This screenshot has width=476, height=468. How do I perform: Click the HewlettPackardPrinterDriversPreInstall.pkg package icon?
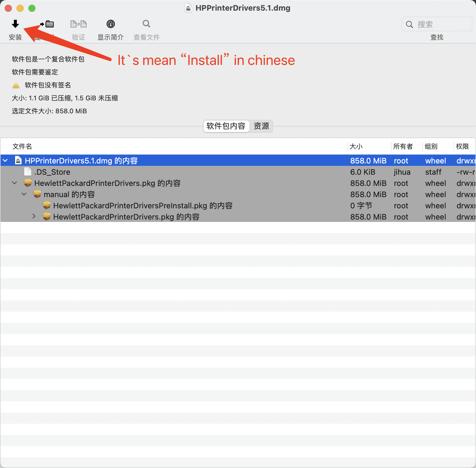point(47,205)
